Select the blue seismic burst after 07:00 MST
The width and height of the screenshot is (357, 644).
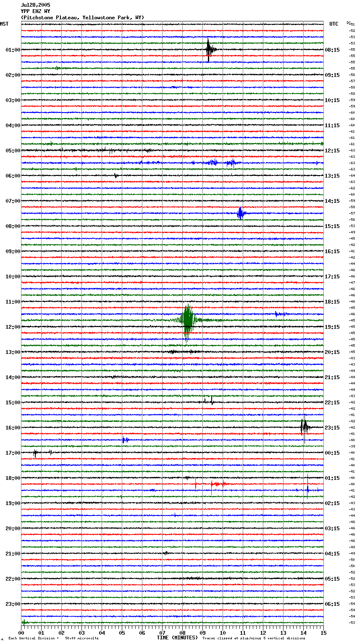click(241, 213)
